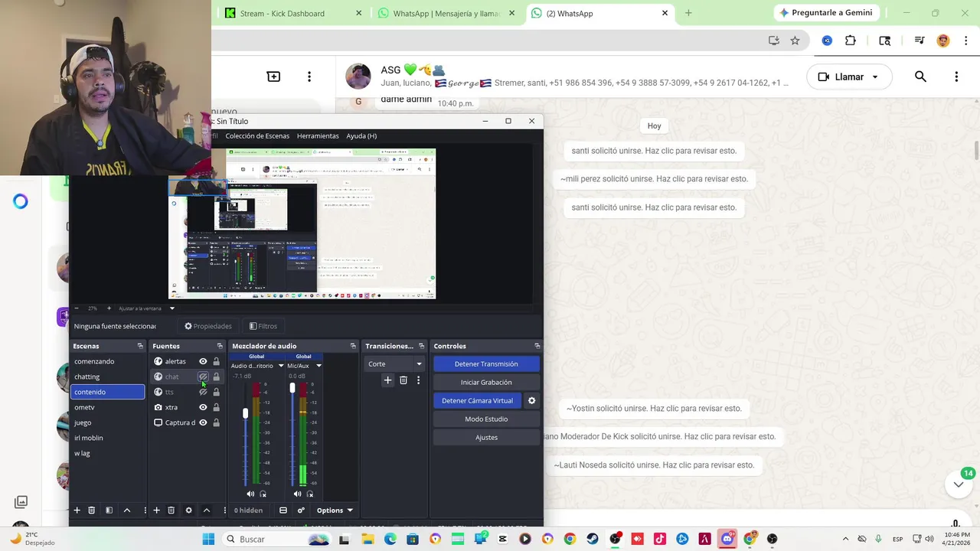Show the tts source with its eye icon
Screen dimensions: 980x551
(203, 392)
